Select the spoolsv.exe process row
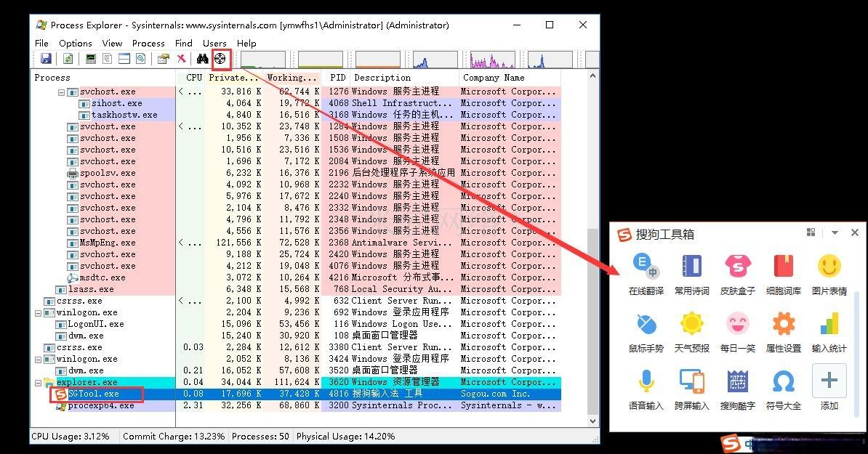The image size is (868, 454). pos(296,173)
